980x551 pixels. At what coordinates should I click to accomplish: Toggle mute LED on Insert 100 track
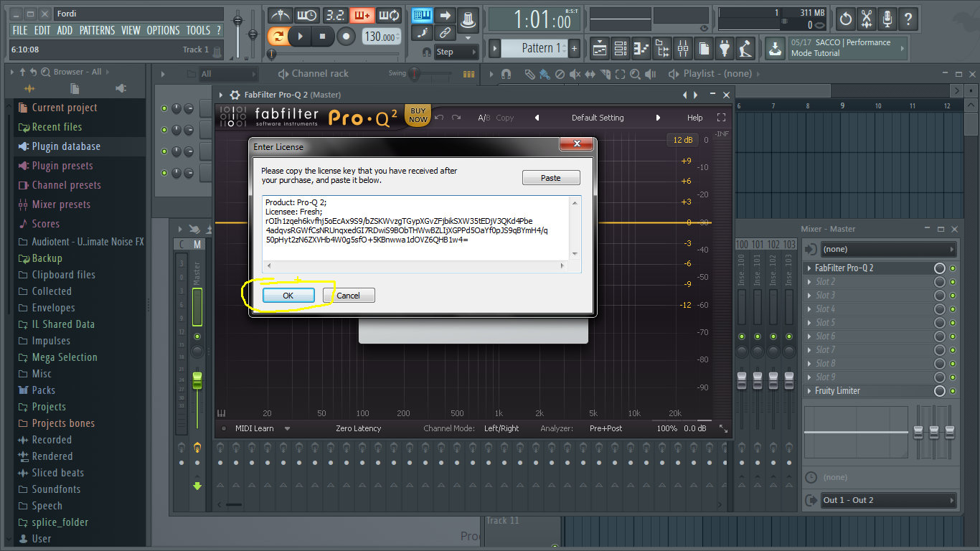(x=742, y=336)
